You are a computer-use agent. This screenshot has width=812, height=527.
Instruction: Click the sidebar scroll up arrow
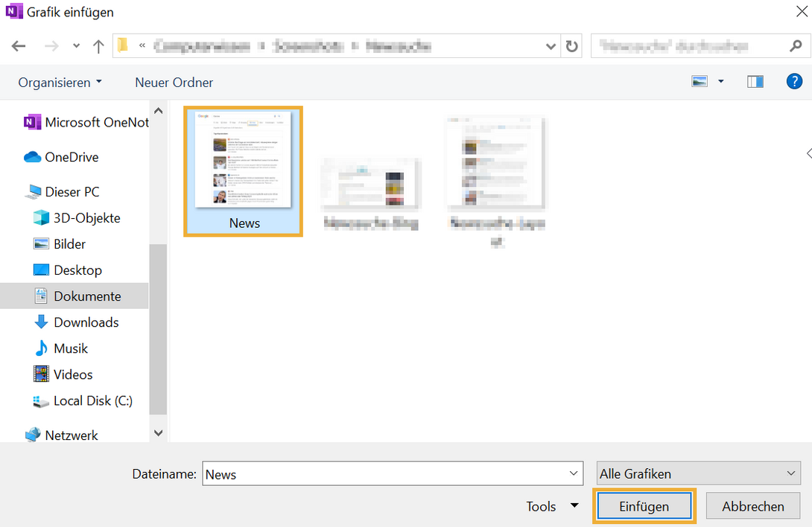[x=159, y=111]
